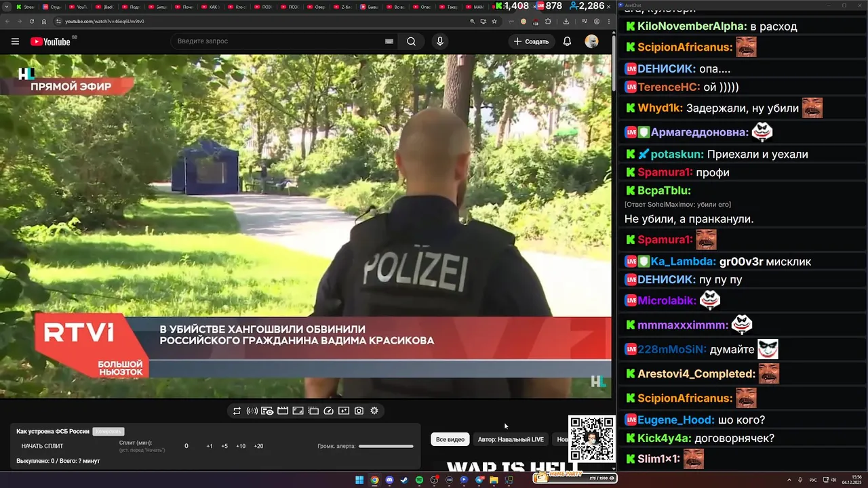Start voice search with the microphone icon
The image size is (868, 488).
[x=440, y=41]
